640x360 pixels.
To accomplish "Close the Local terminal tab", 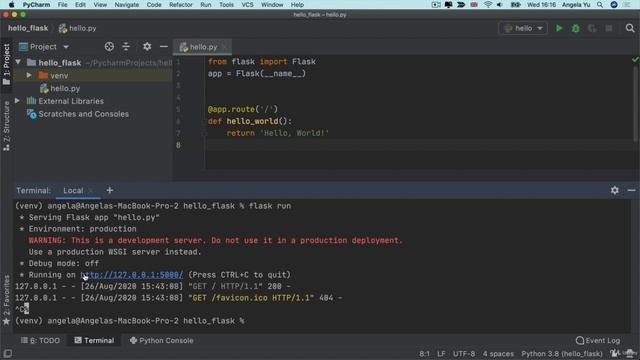I will pos(91,191).
